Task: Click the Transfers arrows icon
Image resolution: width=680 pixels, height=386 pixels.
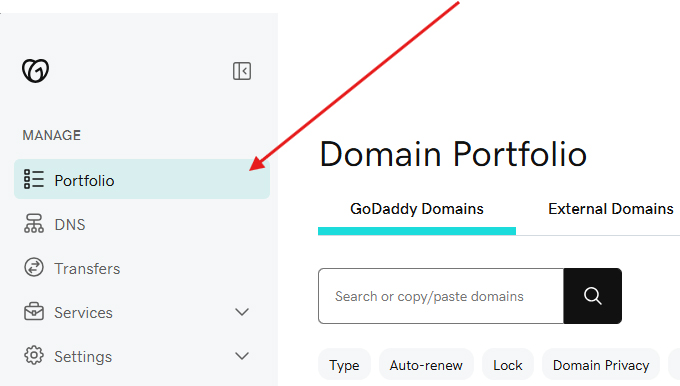Action: [x=34, y=268]
